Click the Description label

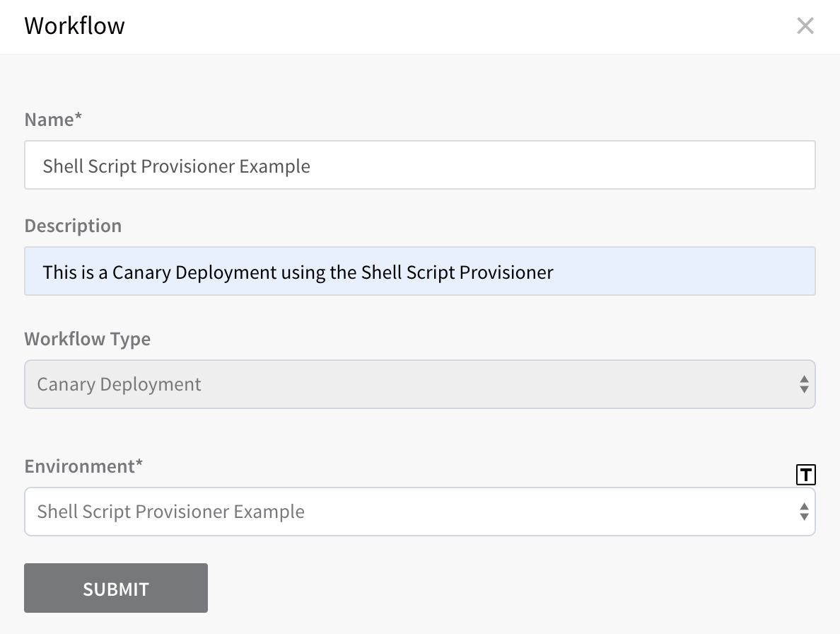click(73, 226)
